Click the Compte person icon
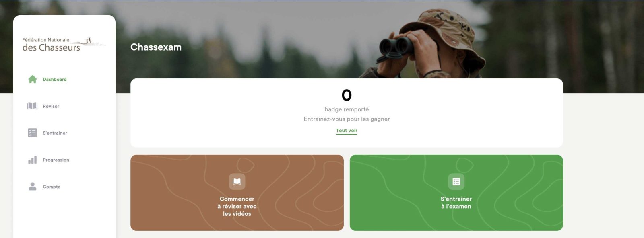This screenshot has height=238, width=644. 32,187
